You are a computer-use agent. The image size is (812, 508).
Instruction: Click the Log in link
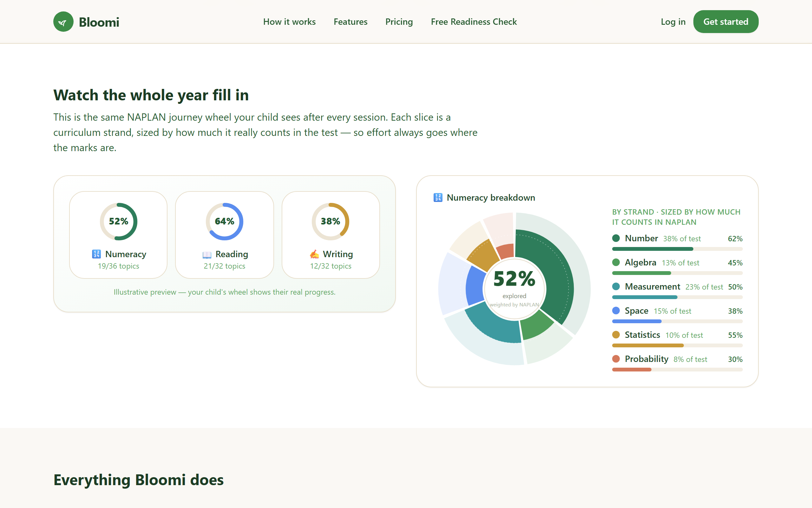coord(673,22)
